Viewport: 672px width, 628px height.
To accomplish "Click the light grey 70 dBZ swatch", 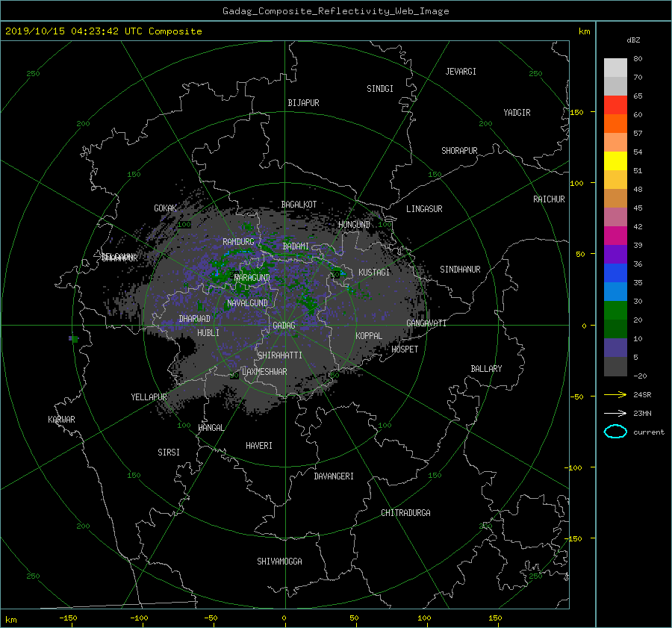I will [x=615, y=68].
